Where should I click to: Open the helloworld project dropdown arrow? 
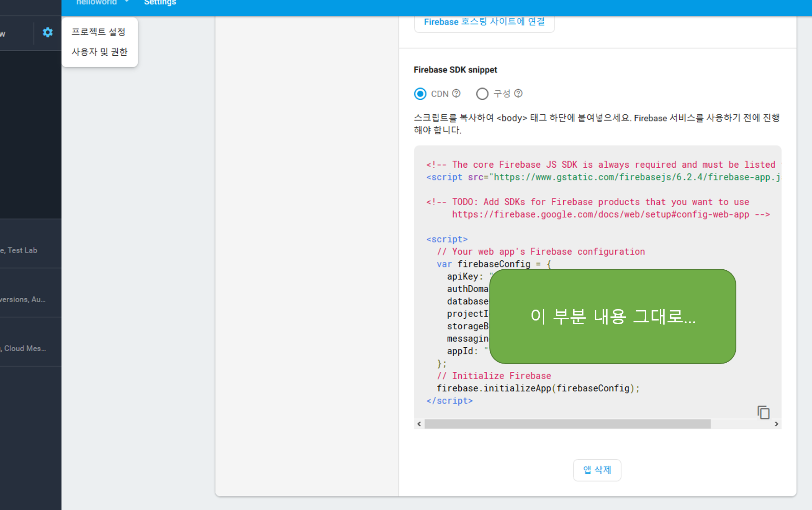(x=126, y=2)
